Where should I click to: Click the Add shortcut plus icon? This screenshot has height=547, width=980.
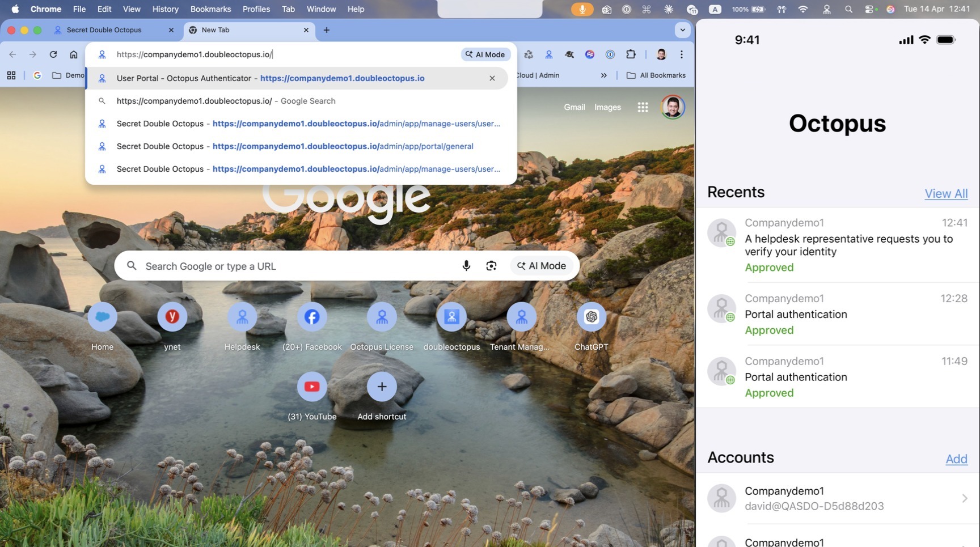pos(382,387)
